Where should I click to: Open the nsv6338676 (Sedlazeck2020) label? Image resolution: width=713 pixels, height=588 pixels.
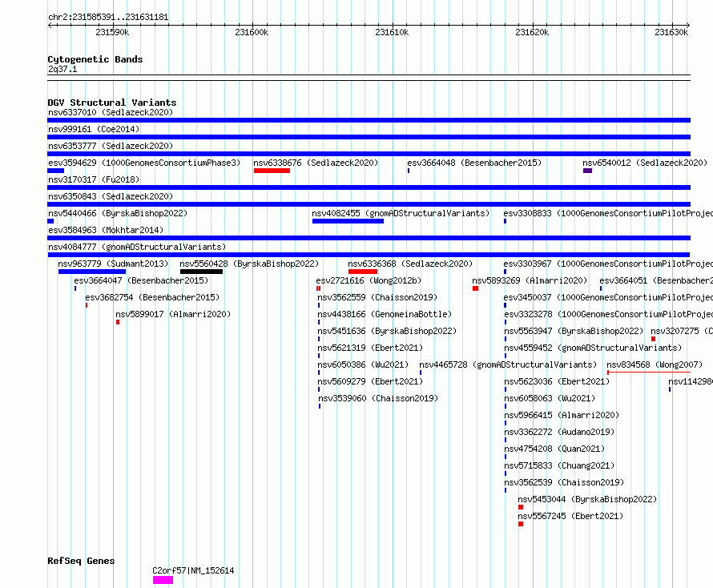316,163
